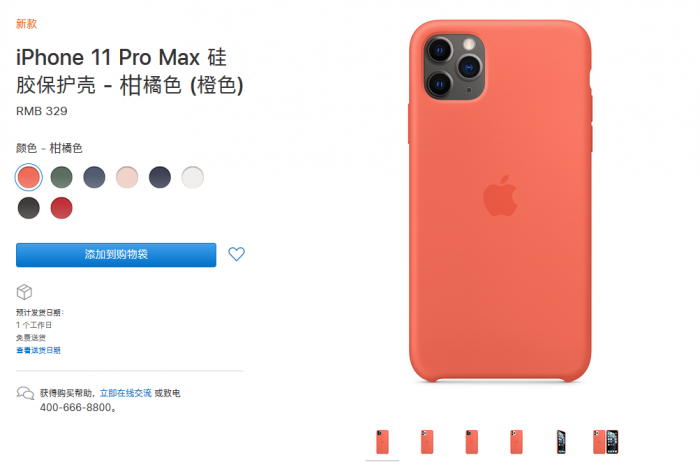Screen dimensions: 700x476
Task: Click the heart favorite icon
Action: click(237, 254)
